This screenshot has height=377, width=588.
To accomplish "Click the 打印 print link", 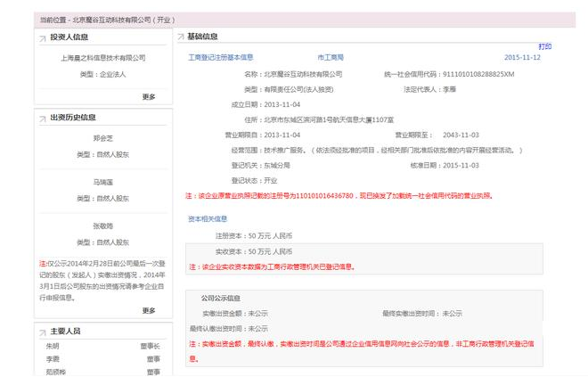I will pyautogui.click(x=545, y=46).
